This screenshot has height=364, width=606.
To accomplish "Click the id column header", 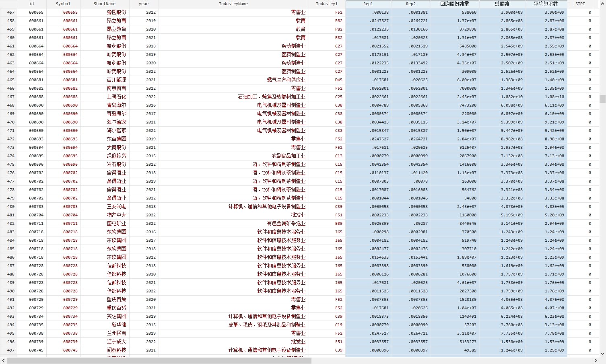I will 31,4.
